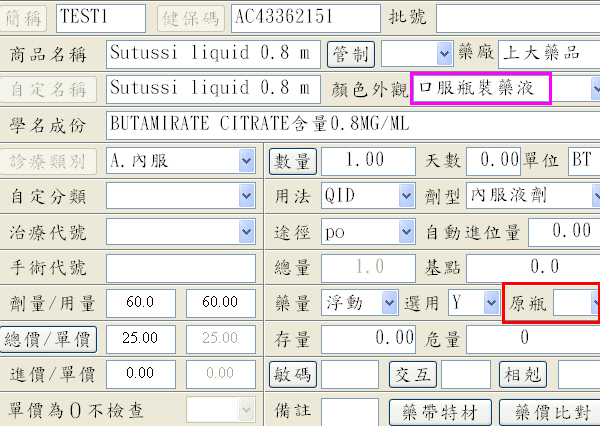Viewport: 600px width, 426px height.
Task: Click the 備註 input field
Action: tap(349, 410)
